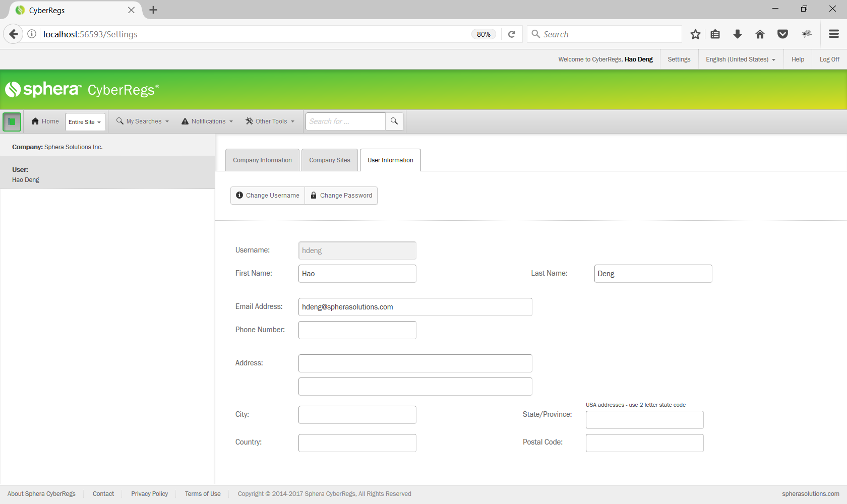Click the Log Off link
Viewport: 847px width, 504px height.
829,59
